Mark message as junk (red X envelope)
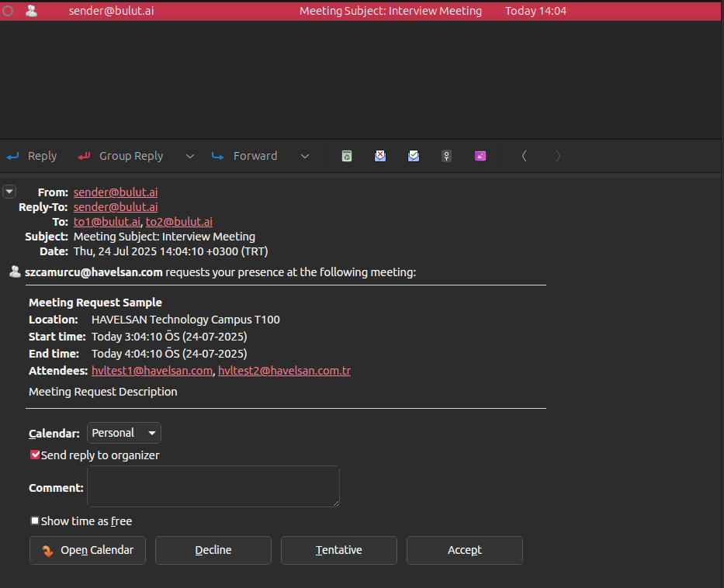Screen dimensions: 724x588 click(x=380, y=156)
